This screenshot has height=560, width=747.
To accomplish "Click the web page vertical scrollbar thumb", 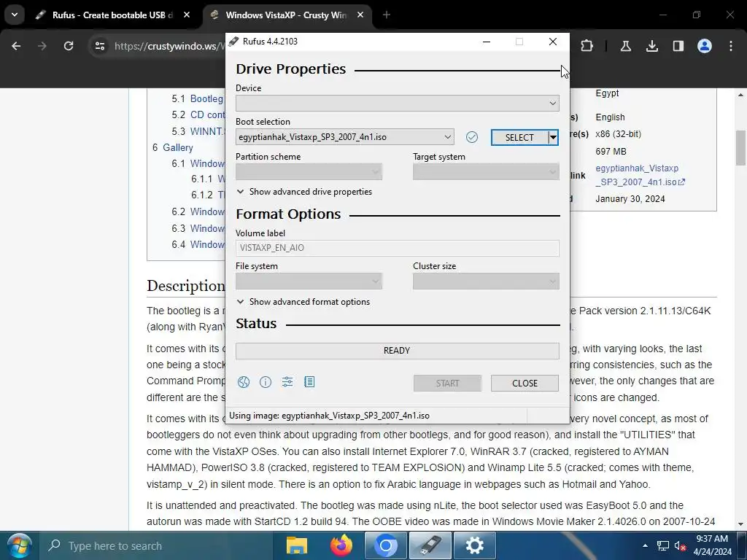I will pos(740,147).
